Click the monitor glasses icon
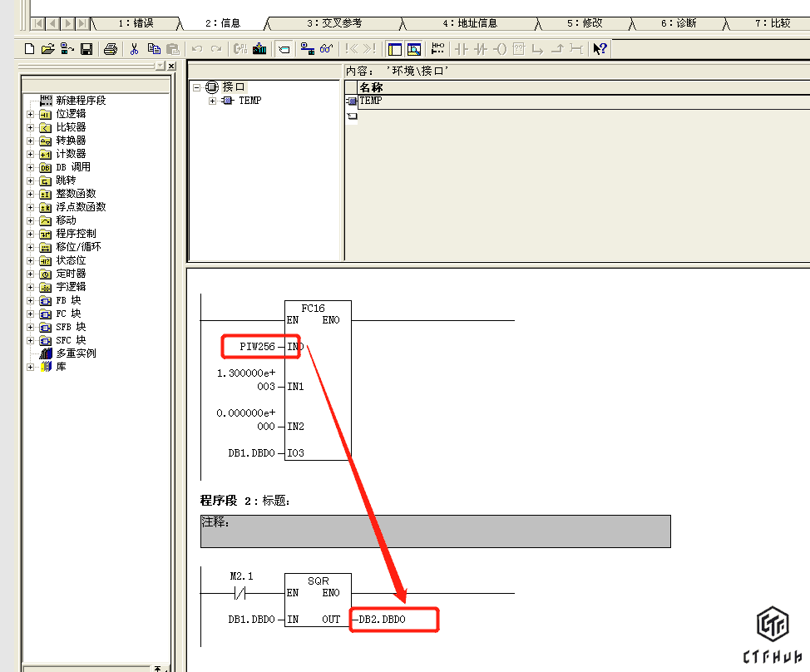This screenshot has height=672, width=810. [x=327, y=49]
